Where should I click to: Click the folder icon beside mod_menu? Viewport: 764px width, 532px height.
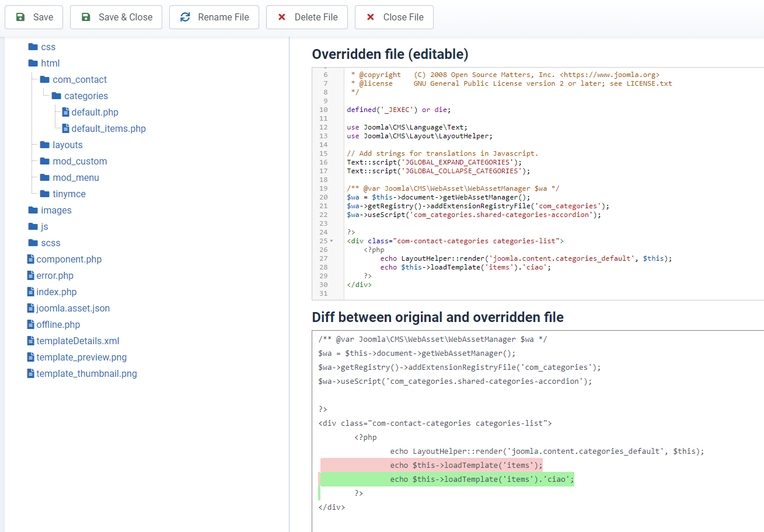click(x=44, y=177)
